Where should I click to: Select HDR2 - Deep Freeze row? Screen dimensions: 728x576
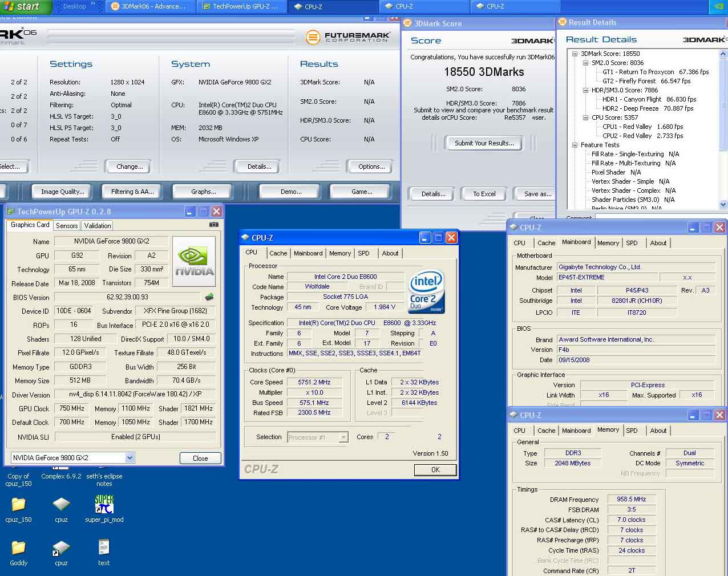tap(648, 108)
